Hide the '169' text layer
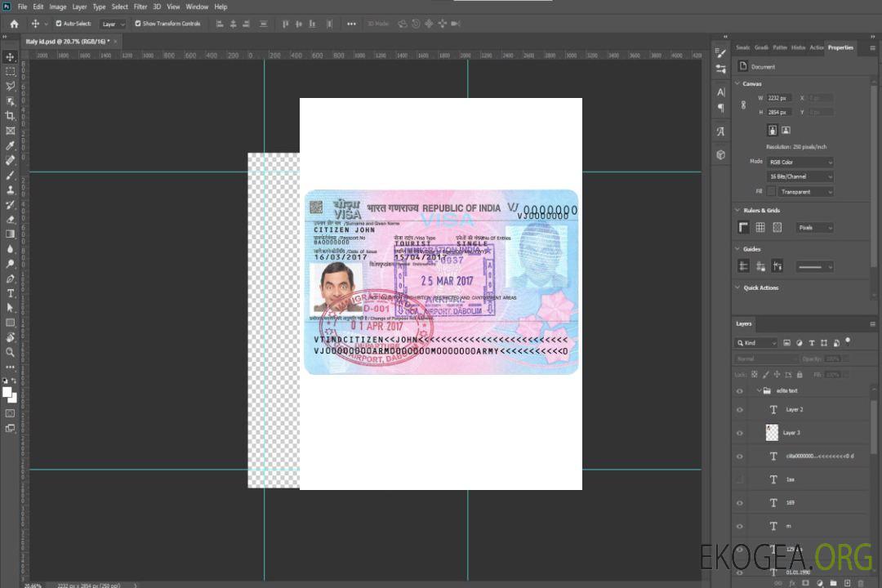 [740, 503]
